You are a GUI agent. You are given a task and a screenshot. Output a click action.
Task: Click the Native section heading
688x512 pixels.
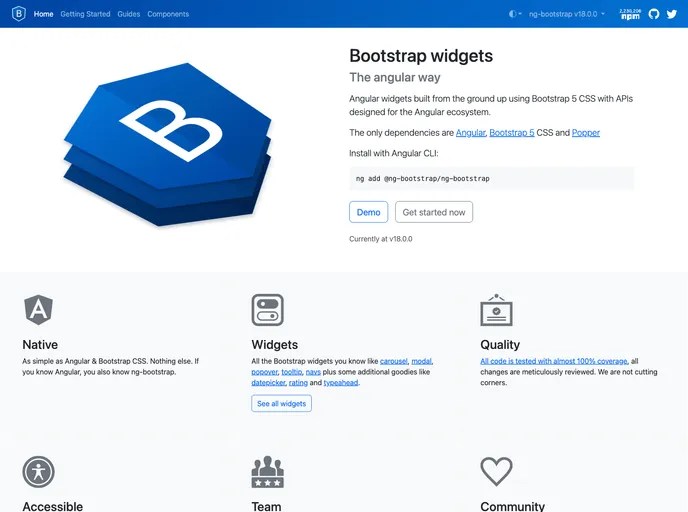pos(40,345)
